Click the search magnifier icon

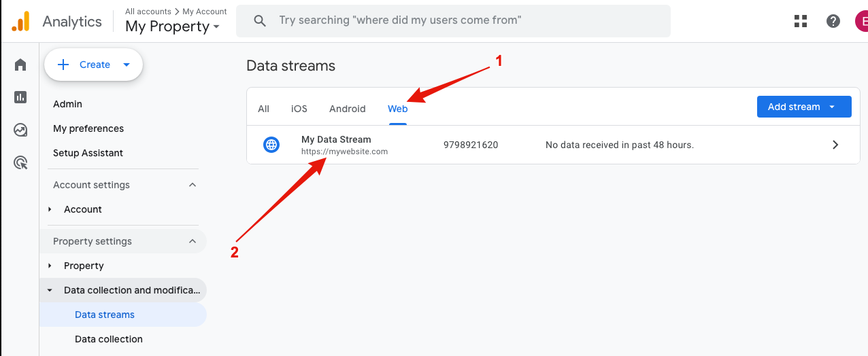260,21
